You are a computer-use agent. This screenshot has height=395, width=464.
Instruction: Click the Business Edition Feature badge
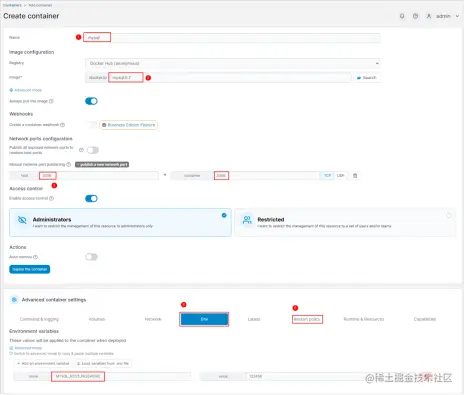(x=129, y=125)
